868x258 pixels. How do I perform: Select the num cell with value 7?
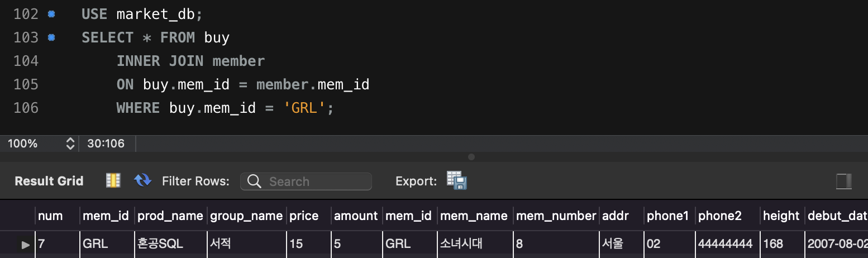tap(58, 244)
